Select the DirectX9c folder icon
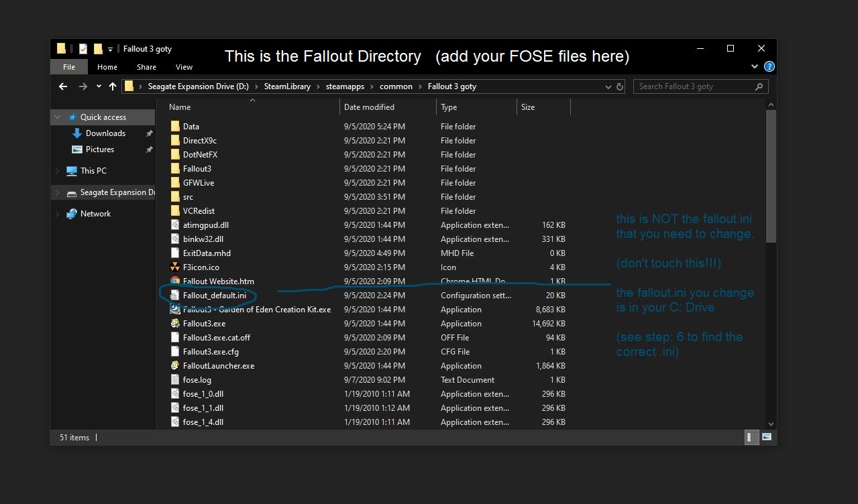The width and height of the screenshot is (858, 504). [175, 140]
